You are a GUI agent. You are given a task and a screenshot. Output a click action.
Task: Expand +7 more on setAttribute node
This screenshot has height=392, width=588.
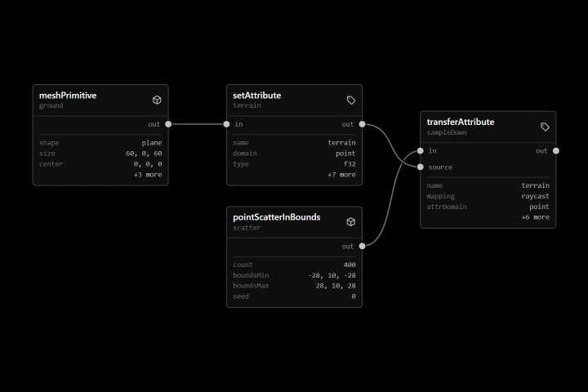[341, 175]
